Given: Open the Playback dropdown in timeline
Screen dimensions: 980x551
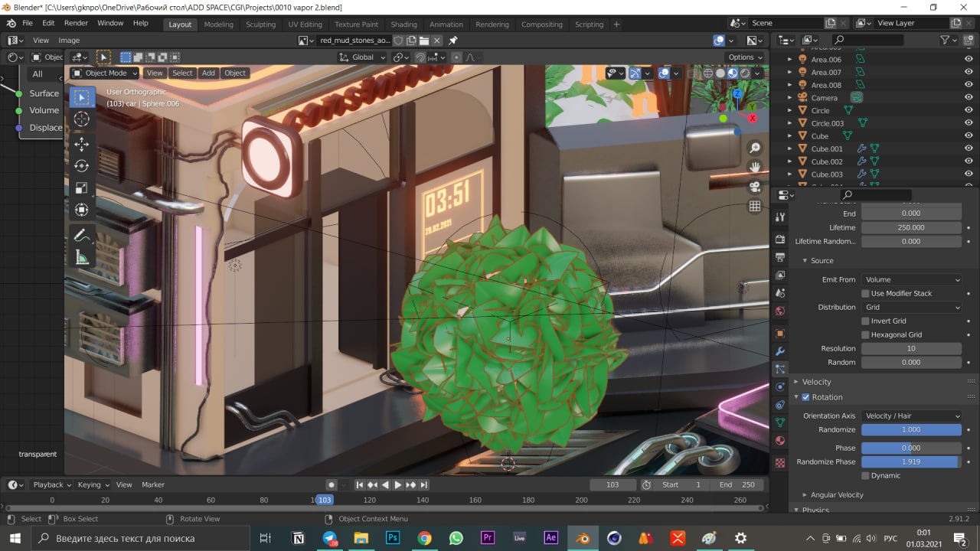Looking at the screenshot, I should (51, 484).
